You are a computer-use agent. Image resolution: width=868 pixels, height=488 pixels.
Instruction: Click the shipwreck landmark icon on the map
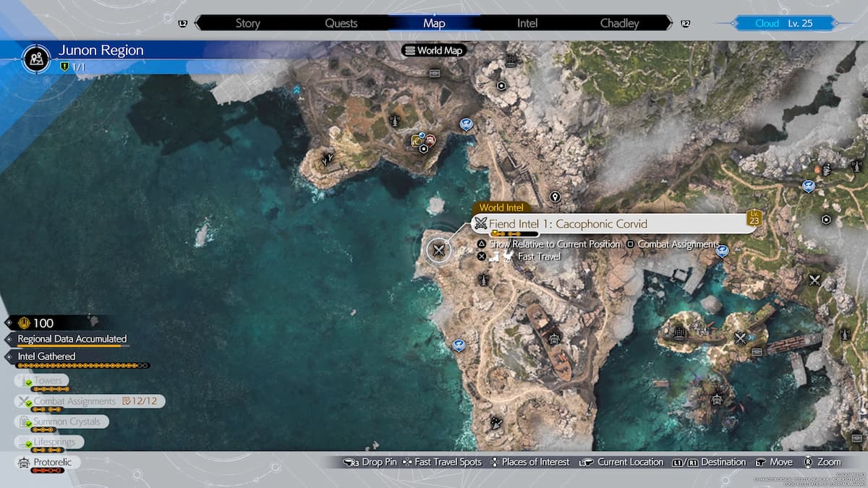(554, 337)
